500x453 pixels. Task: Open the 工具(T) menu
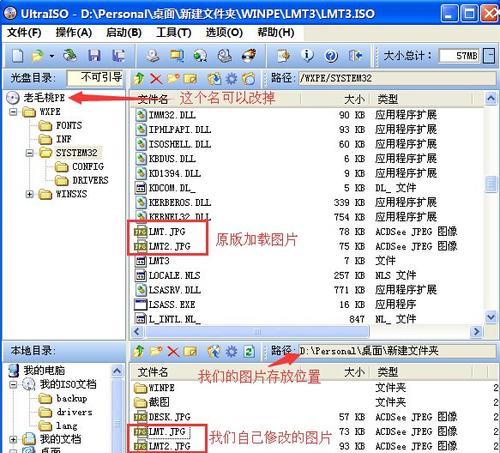174,32
